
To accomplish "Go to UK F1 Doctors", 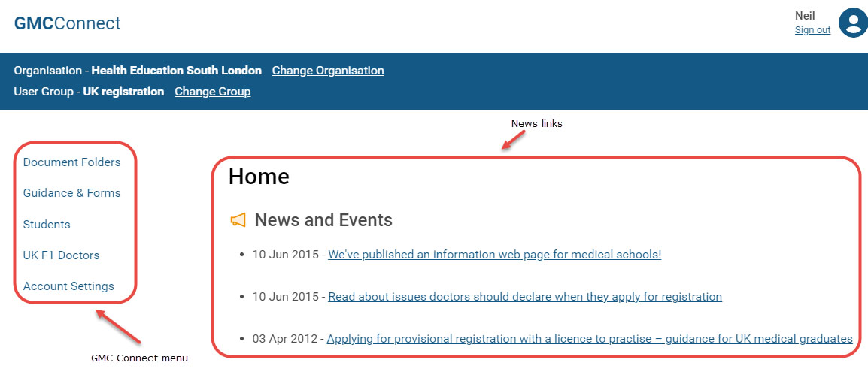I will coord(62,255).
